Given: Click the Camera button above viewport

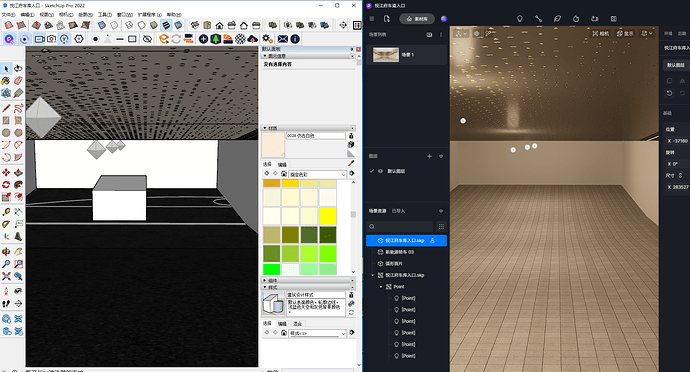Looking at the screenshot, I should [601, 33].
